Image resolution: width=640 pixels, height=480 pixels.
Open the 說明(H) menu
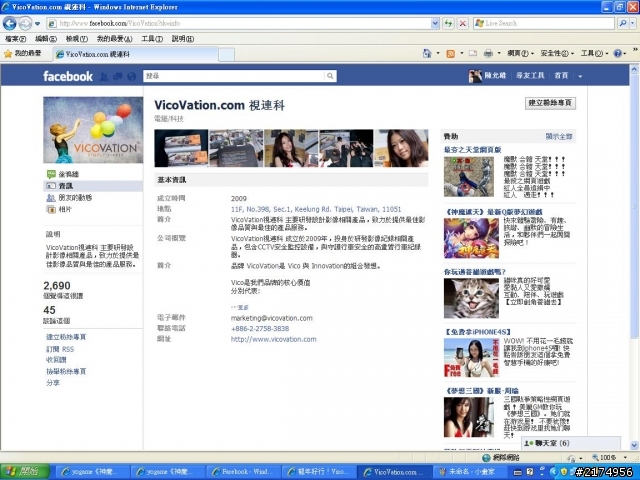182,39
